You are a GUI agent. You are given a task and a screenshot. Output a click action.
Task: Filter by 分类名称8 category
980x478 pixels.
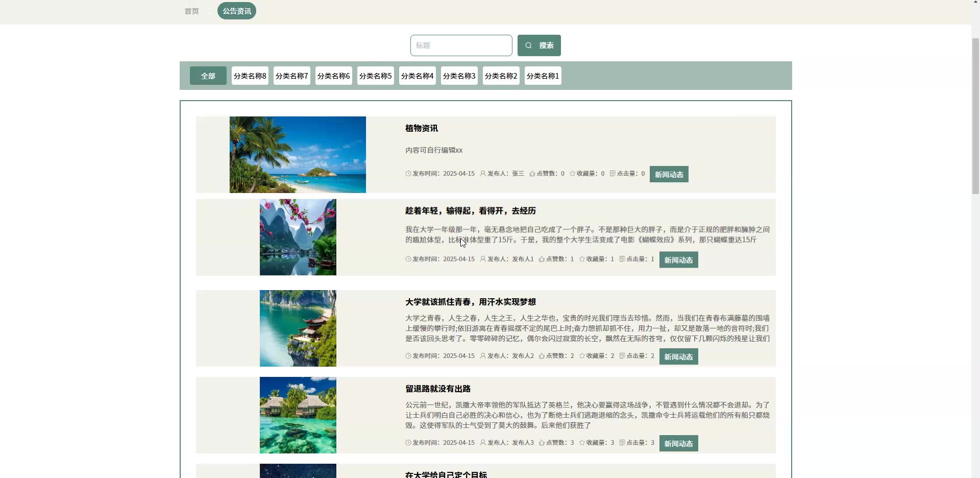click(x=250, y=76)
